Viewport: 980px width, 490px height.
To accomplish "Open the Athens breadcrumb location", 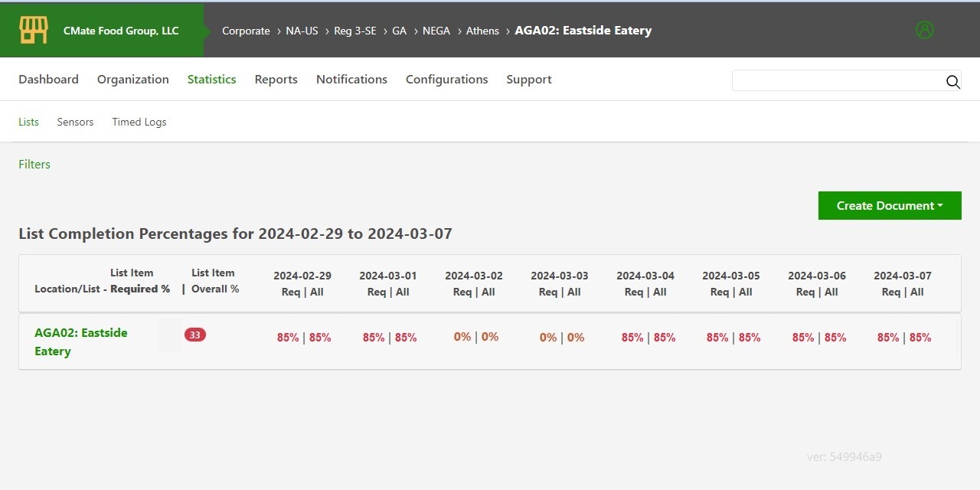I will click(482, 31).
